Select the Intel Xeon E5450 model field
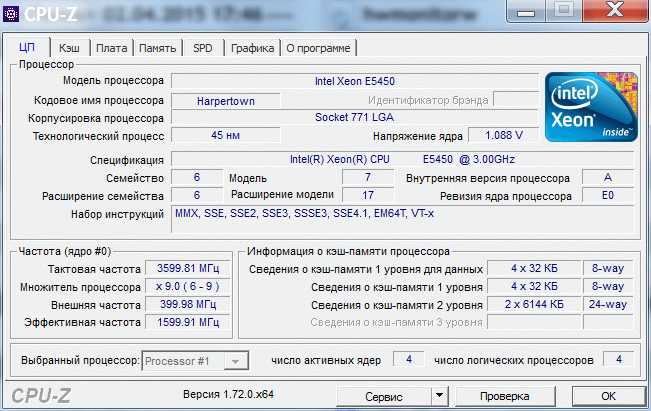651x411 pixels. pyautogui.click(x=355, y=81)
